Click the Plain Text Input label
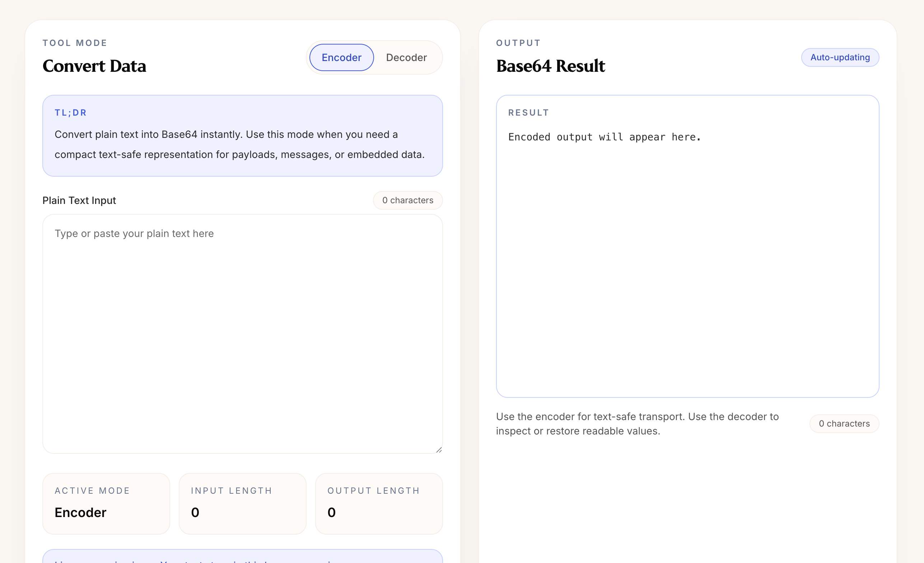Screen dimensions: 924x563 79,200
